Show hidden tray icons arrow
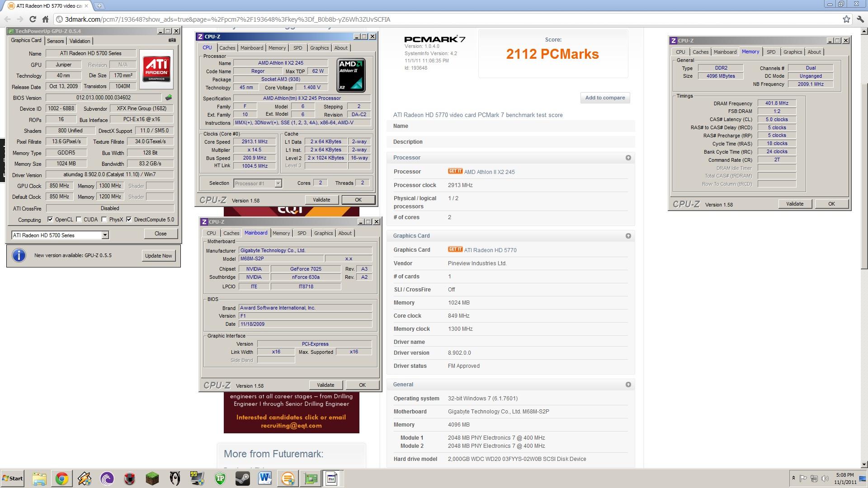Image resolution: width=868 pixels, height=488 pixels. click(x=793, y=479)
